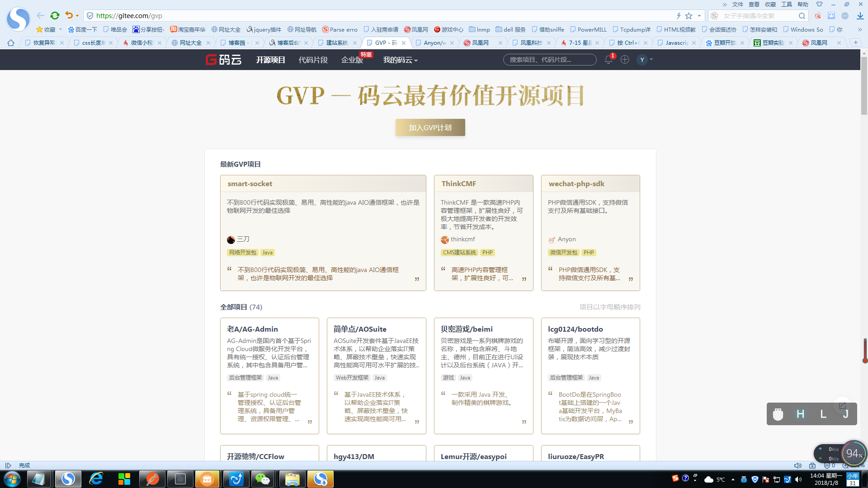Open 企业版 in the nav bar
This screenshot has height=488, width=868.
tap(352, 60)
